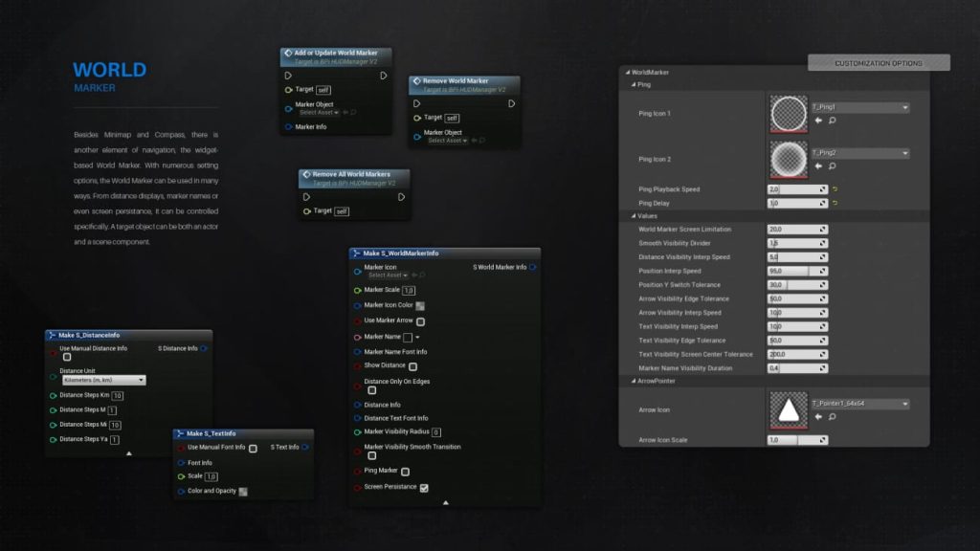Image resolution: width=980 pixels, height=551 pixels.
Task: Open the T_Ping1 asset dropdown
Action: tap(859, 108)
